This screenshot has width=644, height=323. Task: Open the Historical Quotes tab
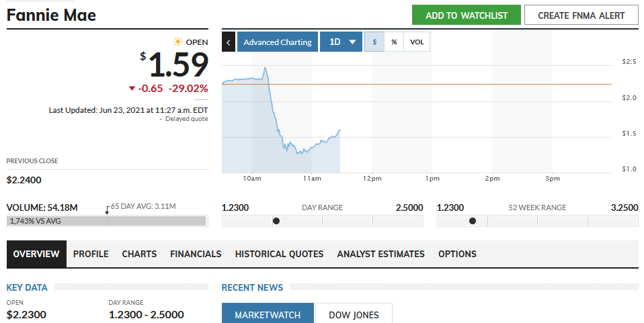pos(279,254)
